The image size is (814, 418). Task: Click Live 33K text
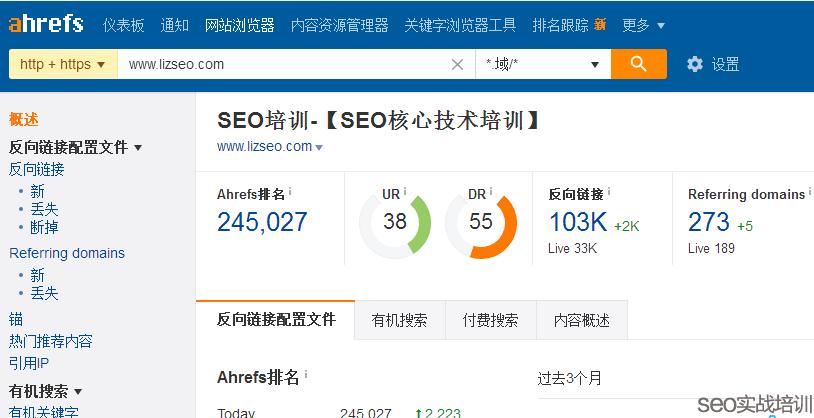[572, 249]
